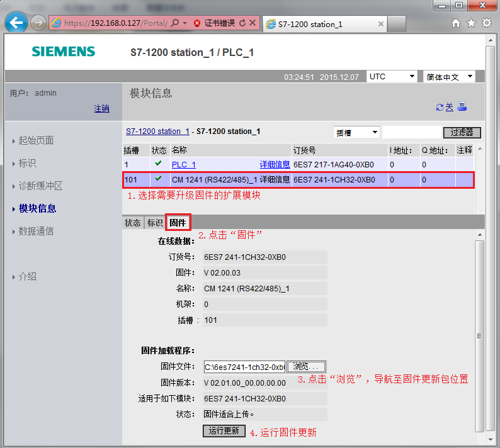This screenshot has width=500, height=448.
Task: Open the 简体中文 language dropdown
Action: coord(449,77)
